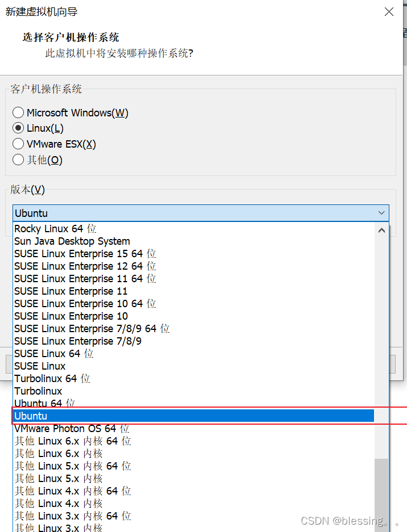Screen dimensions: 407x532
Task: Select 其他 Linux 3.x 内核 64 位
Action: (194, 516)
